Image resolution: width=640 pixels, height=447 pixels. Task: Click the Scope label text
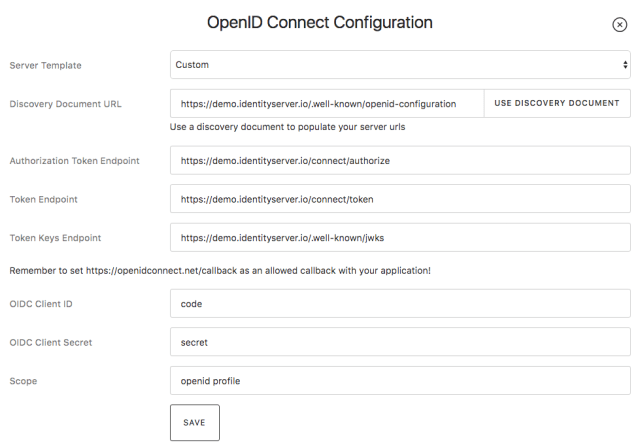[x=24, y=381]
